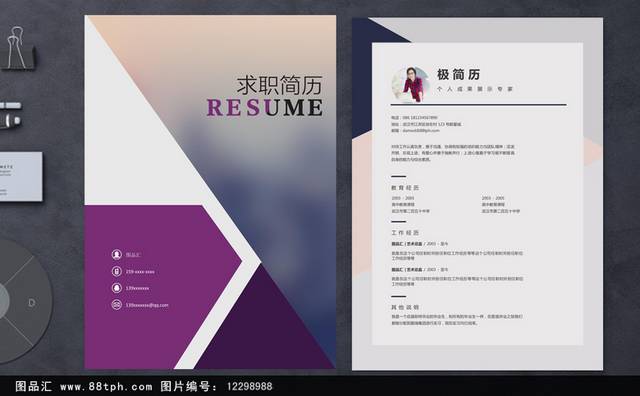Click the 工作经历 section heading
Viewport: 640px width, 396px height.
[x=405, y=233]
